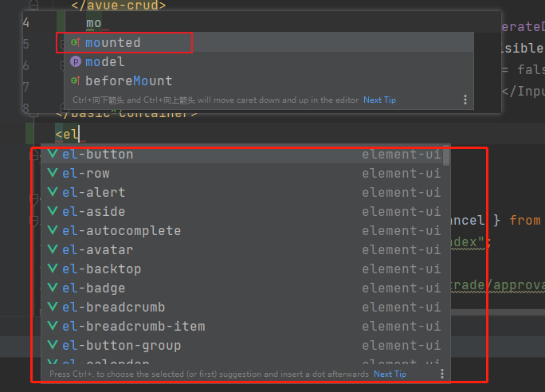Click the Vue icon beside el-autocomplete
The image size is (545, 392).
(x=53, y=230)
